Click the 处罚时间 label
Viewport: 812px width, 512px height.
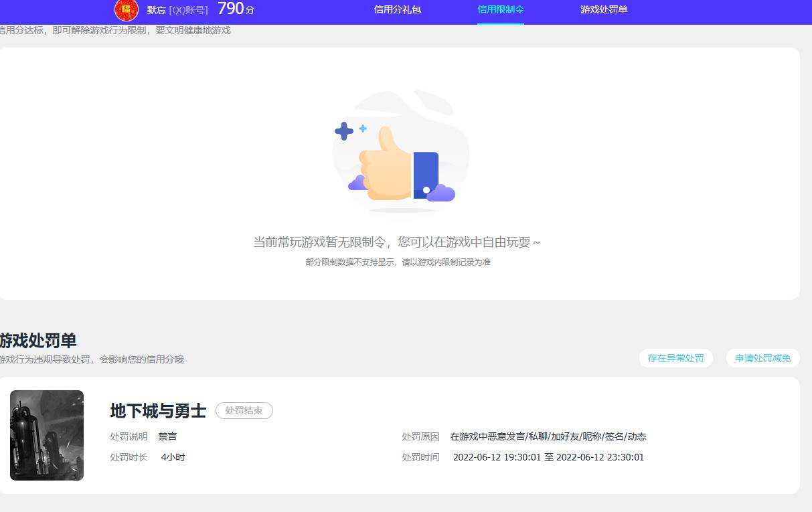(x=420, y=457)
